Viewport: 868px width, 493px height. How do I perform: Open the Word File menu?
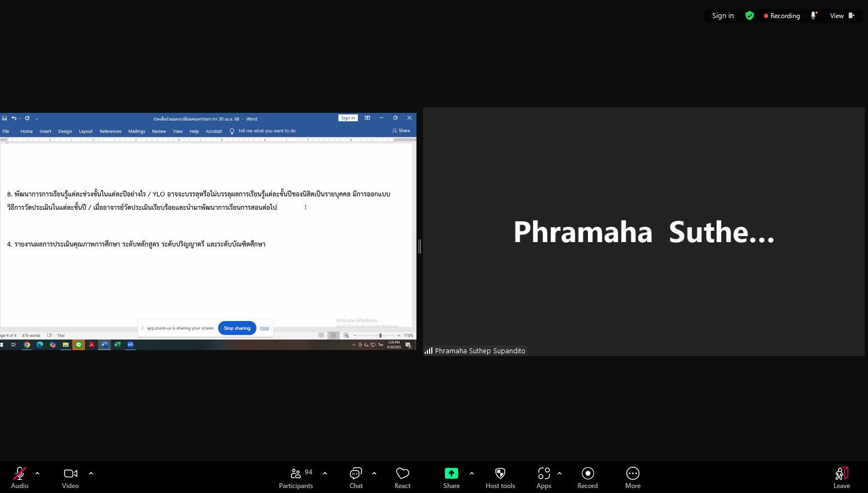click(5, 131)
